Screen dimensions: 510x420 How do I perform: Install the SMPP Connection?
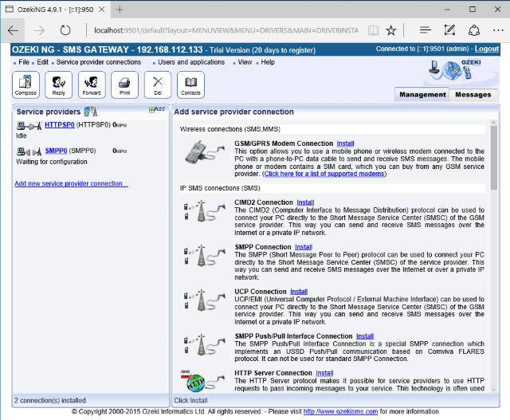pyautogui.click(x=304, y=247)
